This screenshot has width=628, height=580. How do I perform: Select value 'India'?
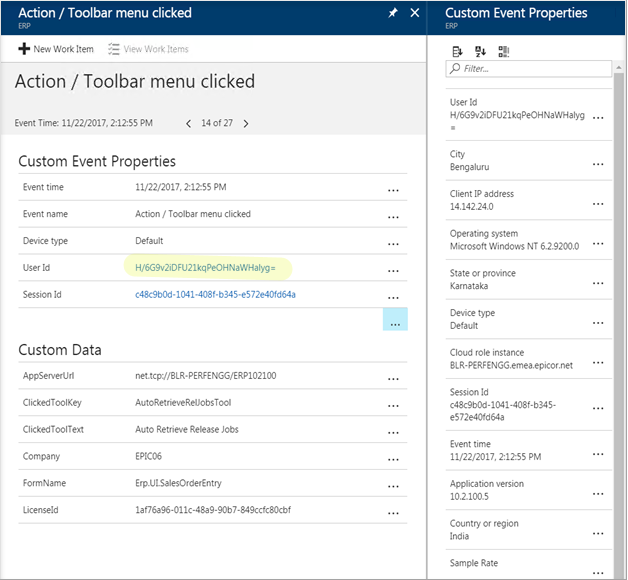(x=459, y=536)
